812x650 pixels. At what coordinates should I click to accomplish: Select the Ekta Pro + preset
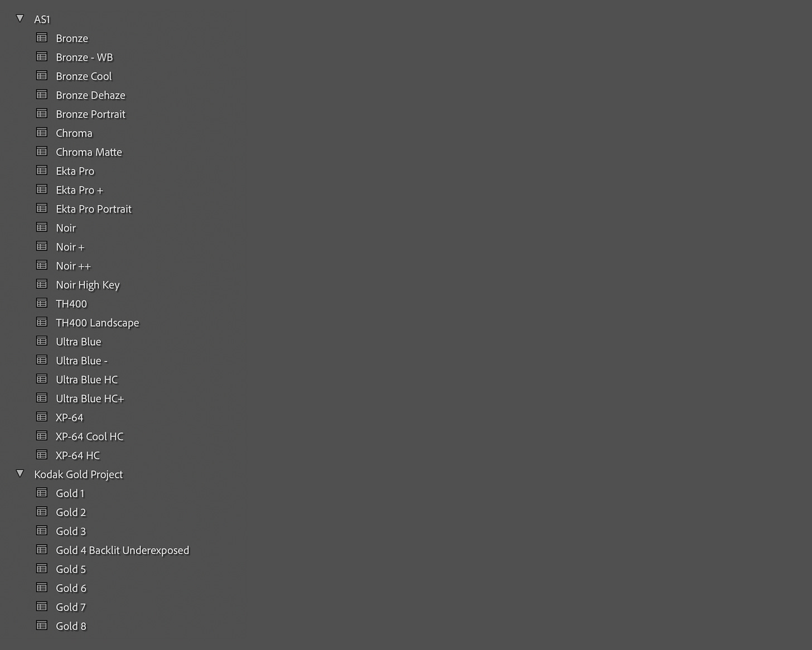(79, 190)
